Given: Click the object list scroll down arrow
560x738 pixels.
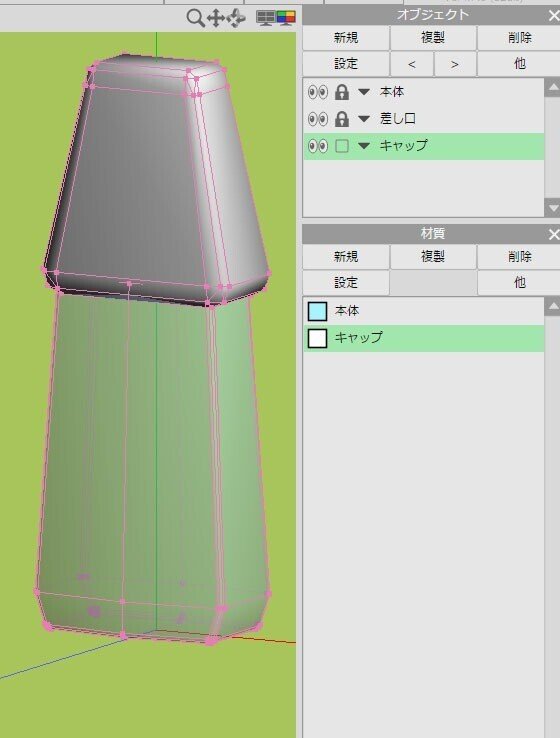Looking at the screenshot, I should point(552,208).
